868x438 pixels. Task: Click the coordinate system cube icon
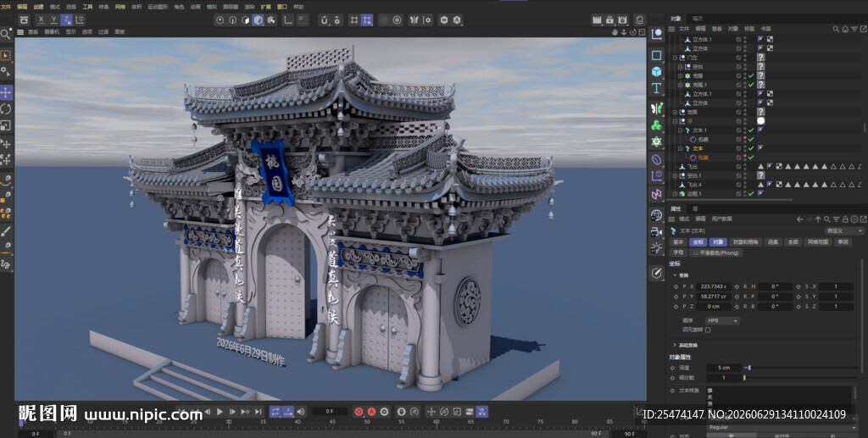tap(80, 20)
